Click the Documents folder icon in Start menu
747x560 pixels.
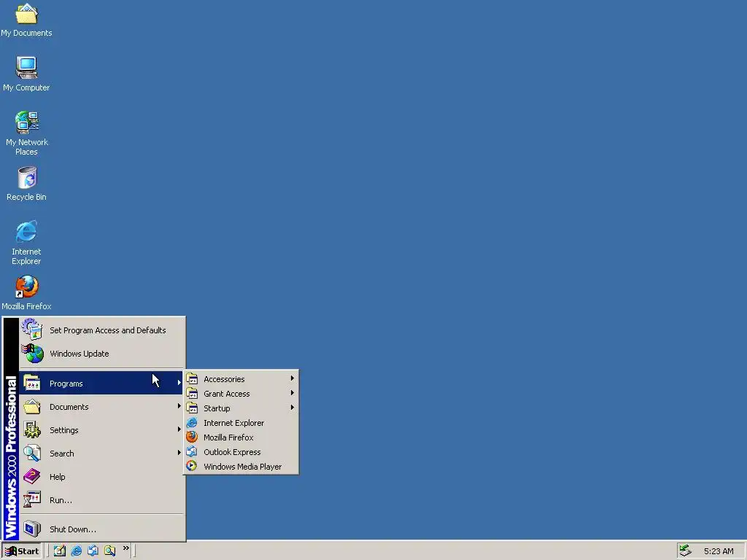[x=32, y=407]
